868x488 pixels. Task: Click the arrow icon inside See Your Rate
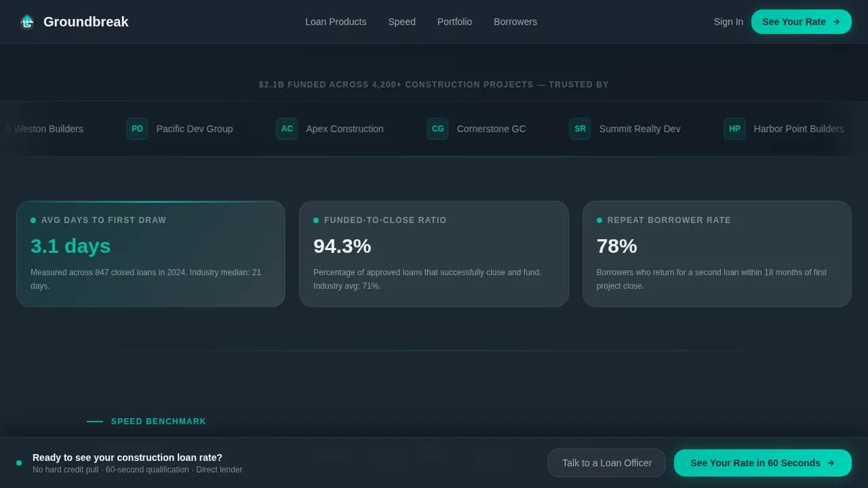[x=835, y=22]
